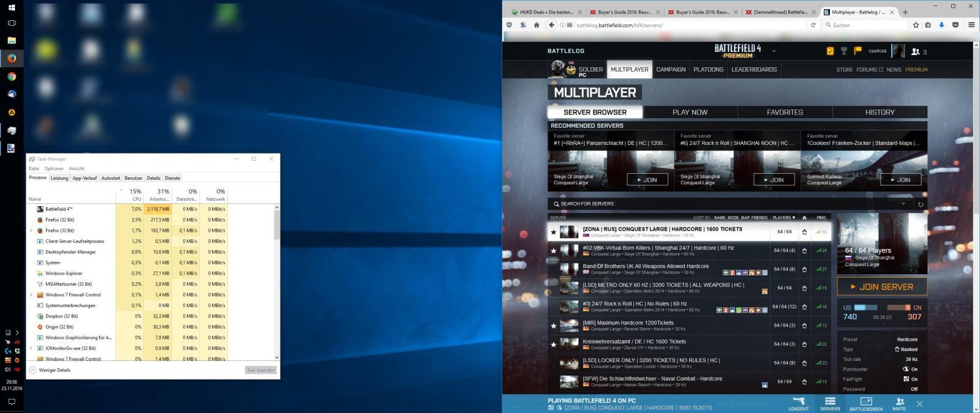Open Datei menu in Task Manager
This screenshot has width=980, height=413.
pyautogui.click(x=34, y=169)
